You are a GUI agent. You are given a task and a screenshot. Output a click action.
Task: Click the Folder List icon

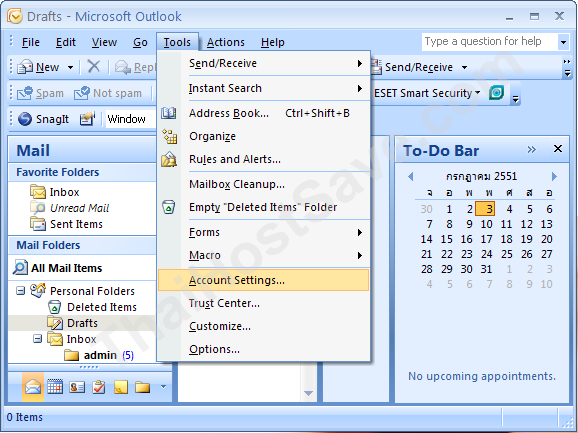142,387
